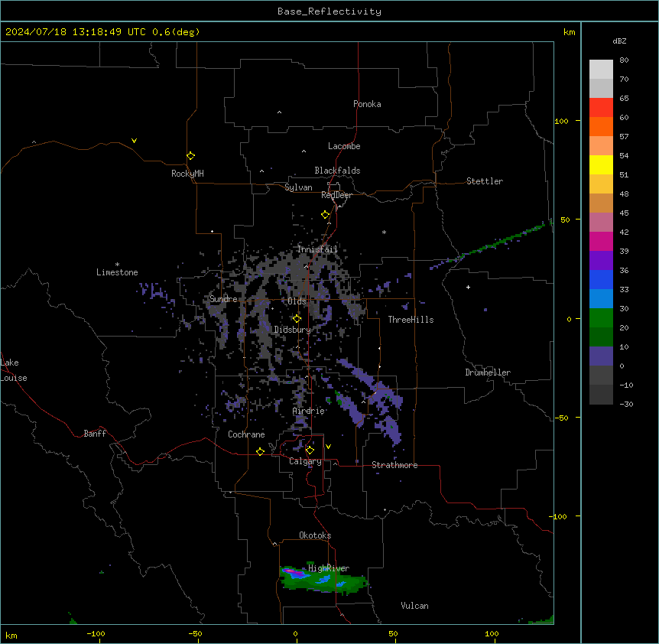Click the Vulcan label
The image size is (659, 644).
[x=414, y=606]
